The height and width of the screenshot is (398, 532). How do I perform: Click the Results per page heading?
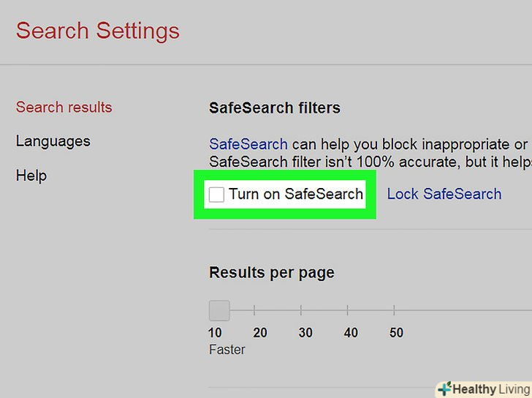[x=271, y=273]
